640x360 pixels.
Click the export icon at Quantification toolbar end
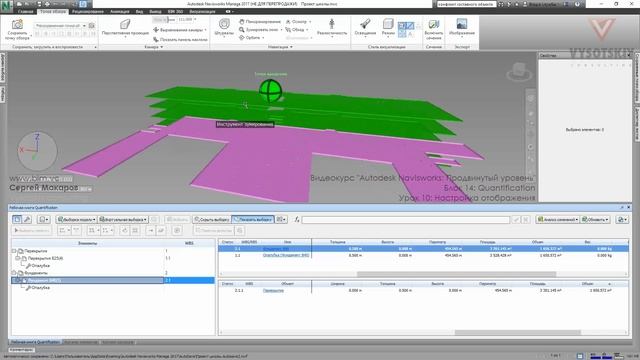coord(622,220)
